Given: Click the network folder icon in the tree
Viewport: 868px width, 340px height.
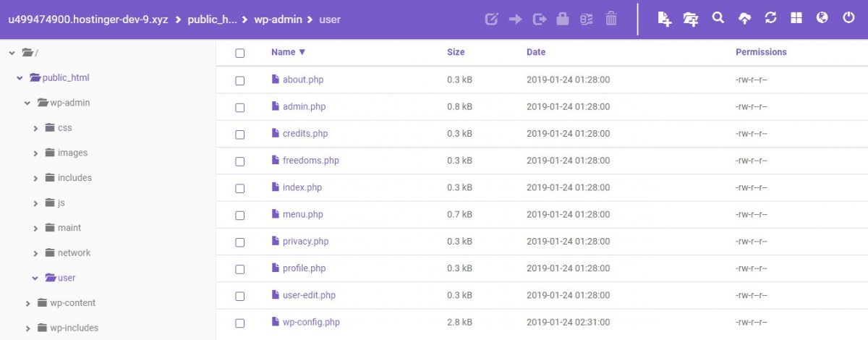Looking at the screenshot, I should tap(50, 253).
